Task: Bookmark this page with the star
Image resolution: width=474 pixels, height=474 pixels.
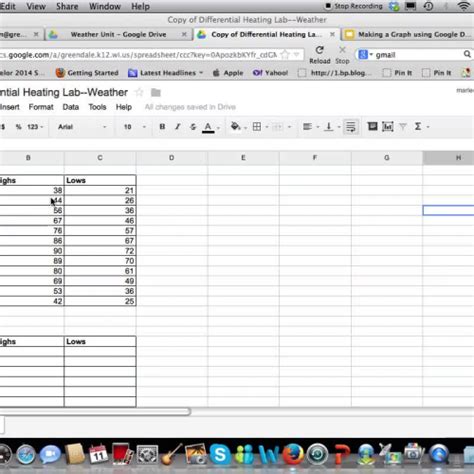Action: pyautogui.click(x=285, y=55)
